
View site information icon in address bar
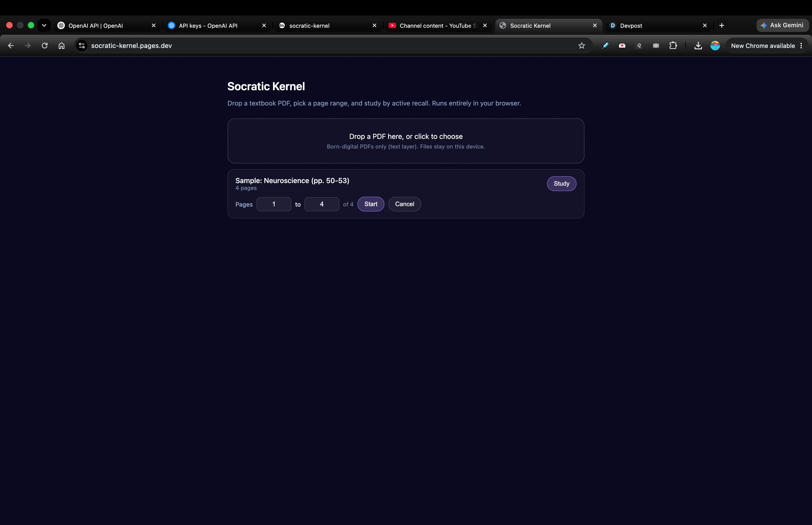pos(82,46)
